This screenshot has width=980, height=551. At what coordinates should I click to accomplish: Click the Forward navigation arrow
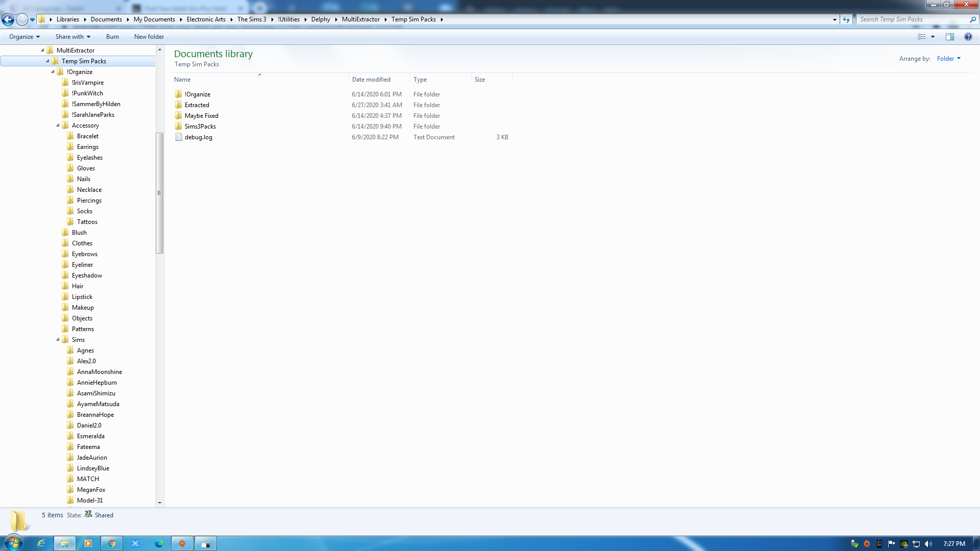pos(22,19)
